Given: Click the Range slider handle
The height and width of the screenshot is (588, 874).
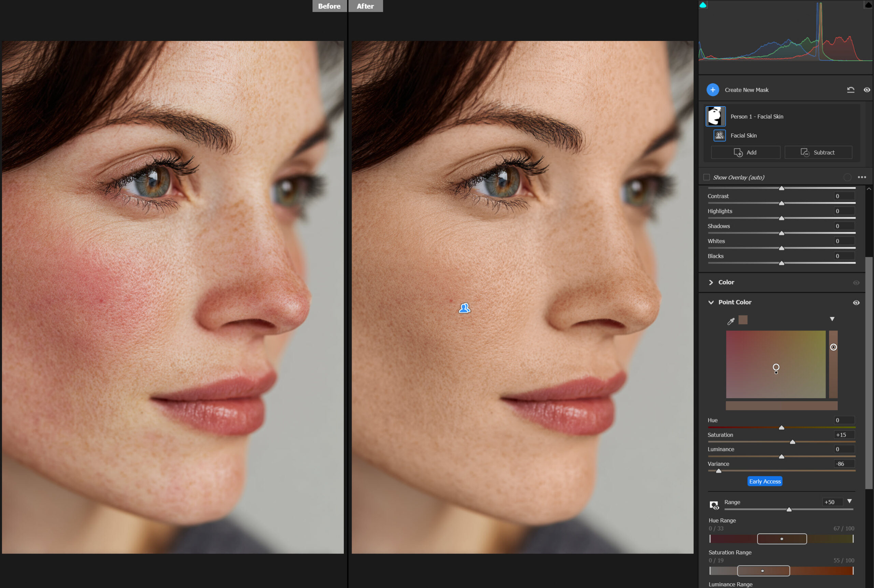Looking at the screenshot, I should 789,509.
